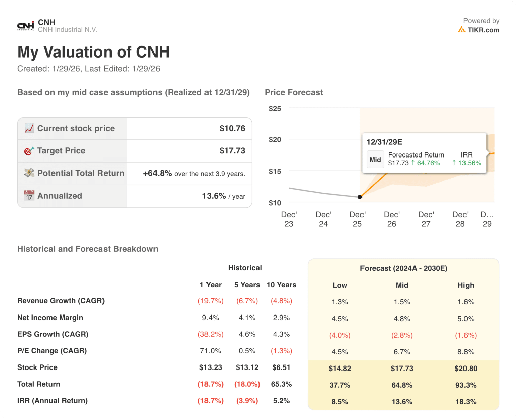This screenshot has height=420, width=517.
Task: Select the Forecast (2024A - 2030E) header
Action: 403,268
